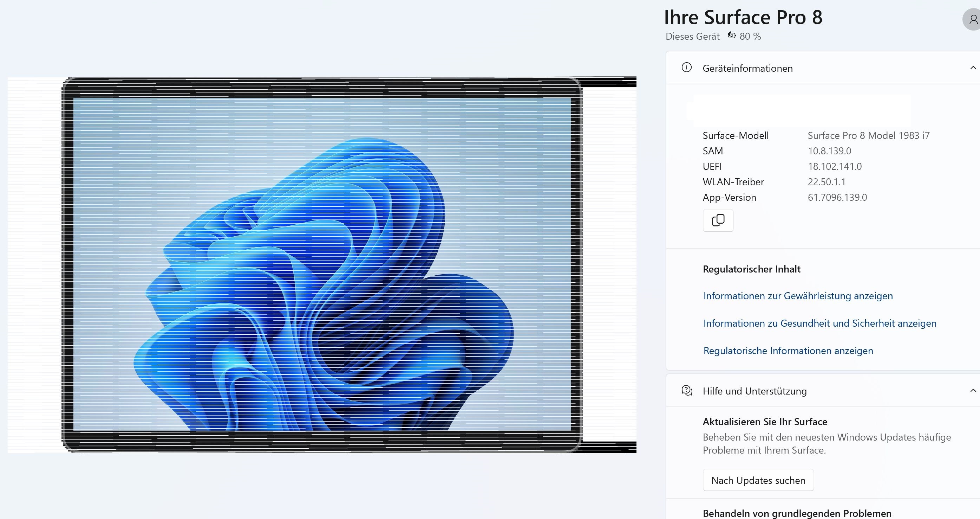Click the Hilfe und Unterstützung header title
The width and height of the screenshot is (980, 519).
coord(754,391)
